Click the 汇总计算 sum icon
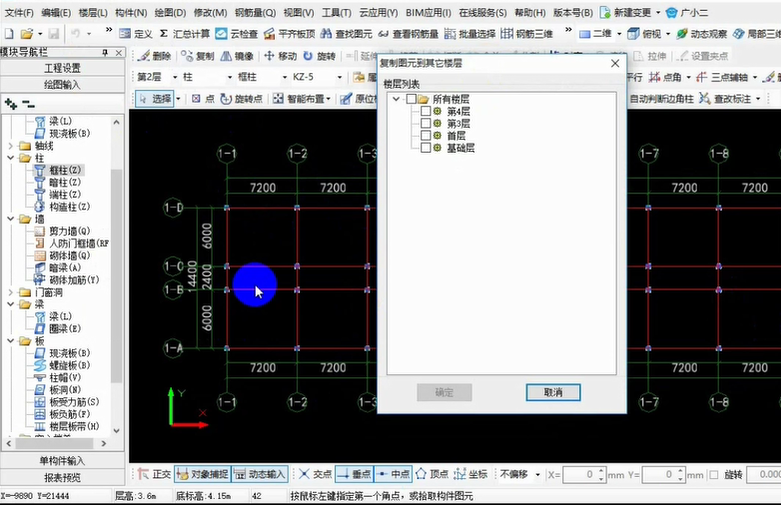781x505 pixels. point(185,33)
